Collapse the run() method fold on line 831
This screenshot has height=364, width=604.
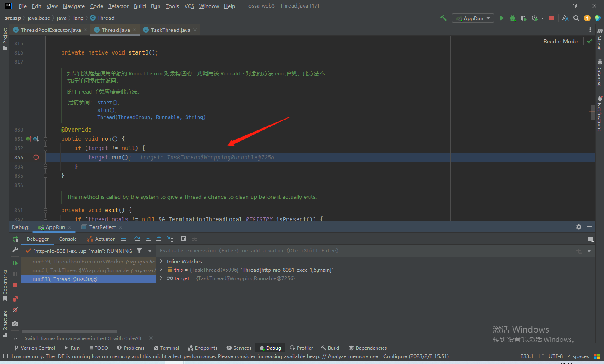[45, 139]
